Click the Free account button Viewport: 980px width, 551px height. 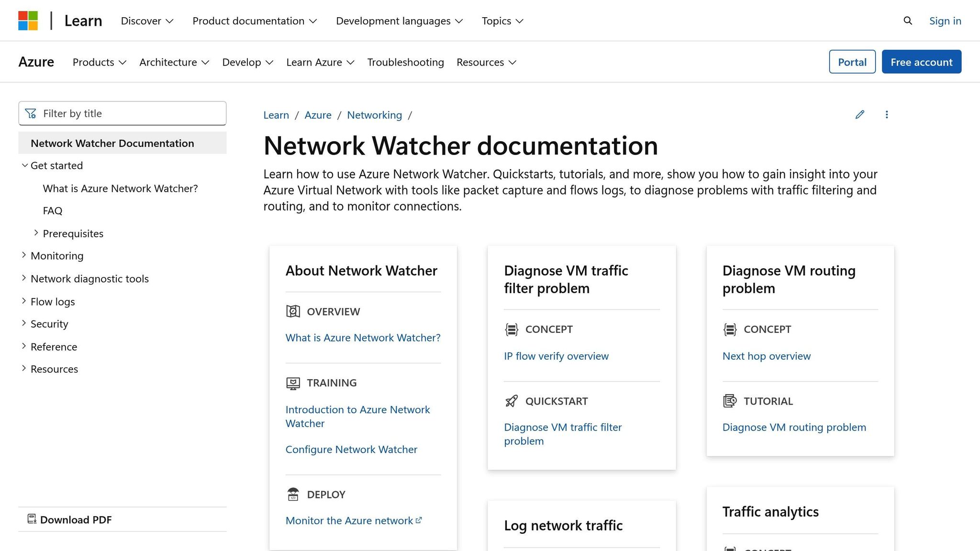(x=922, y=62)
